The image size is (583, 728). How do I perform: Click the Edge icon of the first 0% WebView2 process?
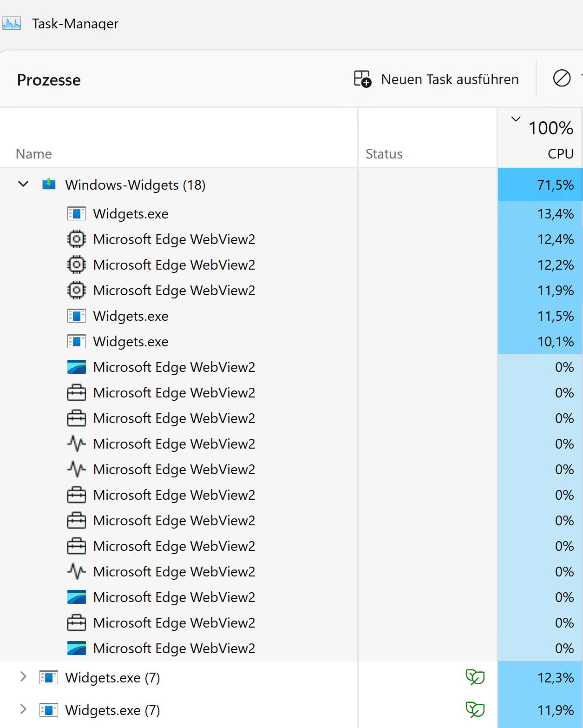click(76, 367)
